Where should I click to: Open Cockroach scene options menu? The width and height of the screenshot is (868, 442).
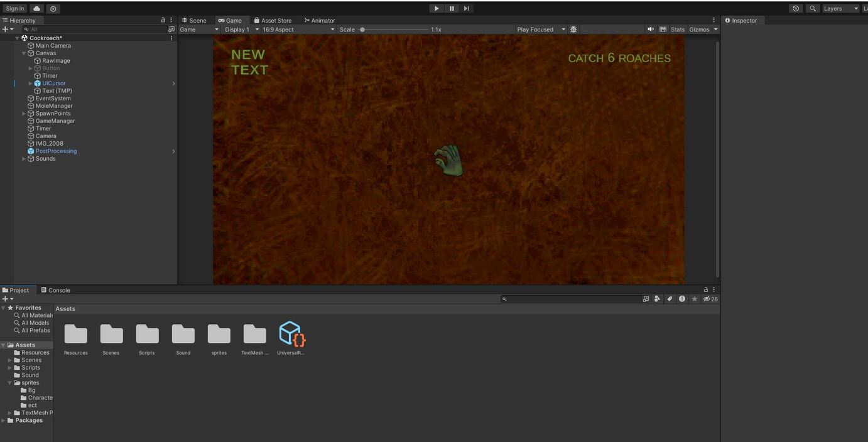point(171,38)
